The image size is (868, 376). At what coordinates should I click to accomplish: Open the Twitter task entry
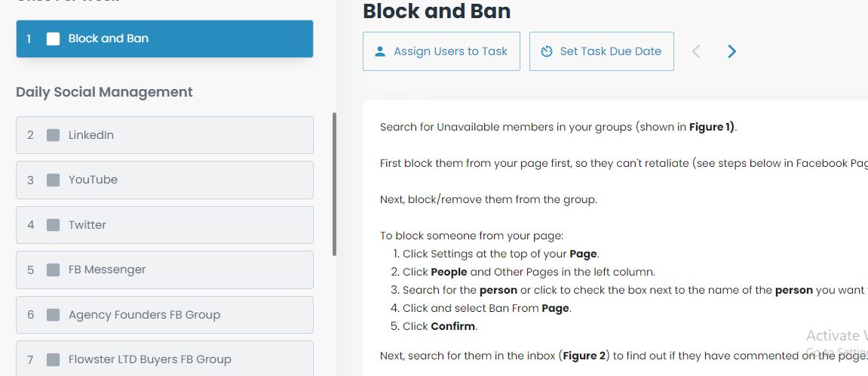point(164,225)
